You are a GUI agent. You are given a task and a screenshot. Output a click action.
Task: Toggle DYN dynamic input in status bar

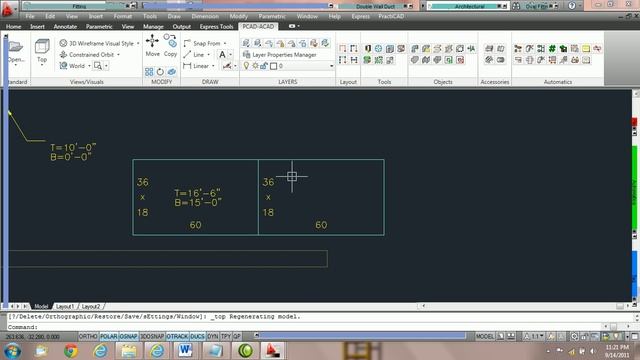(213, 336)
